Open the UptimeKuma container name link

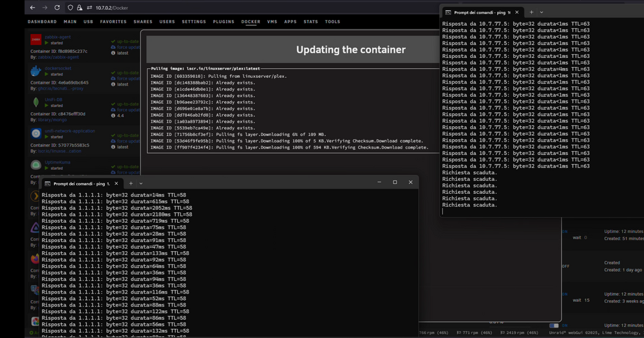tap(57, 162)
